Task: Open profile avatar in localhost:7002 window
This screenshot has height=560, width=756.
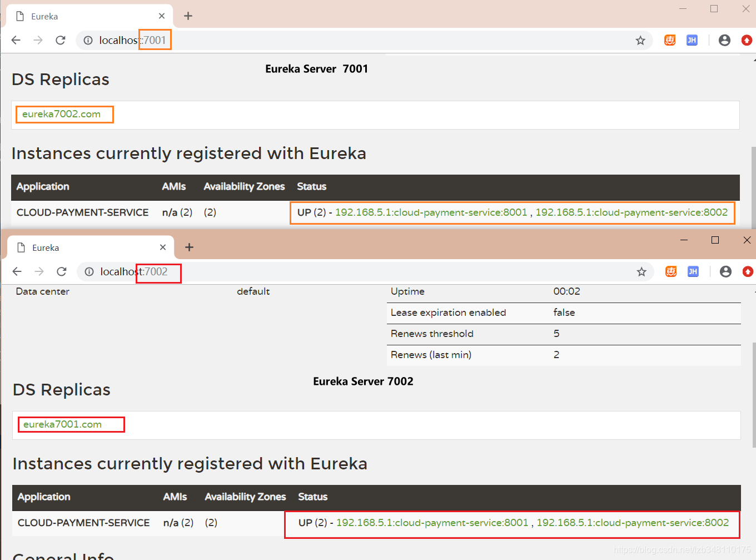Action: coord(725,271)
